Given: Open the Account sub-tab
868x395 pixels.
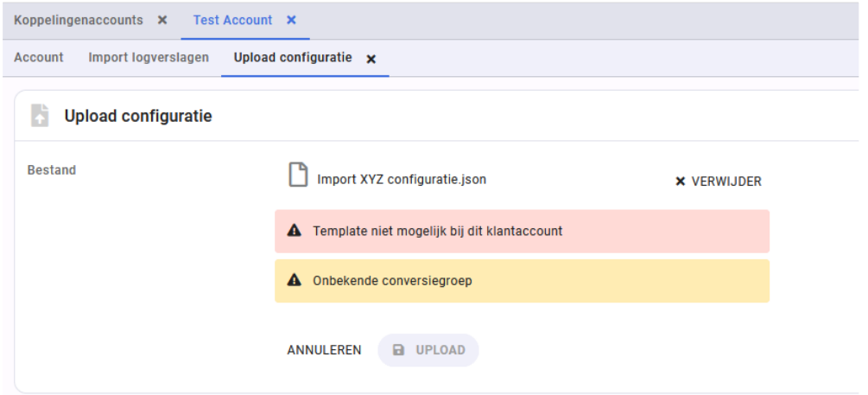Looking at the screenshot, I should (39, 58).
